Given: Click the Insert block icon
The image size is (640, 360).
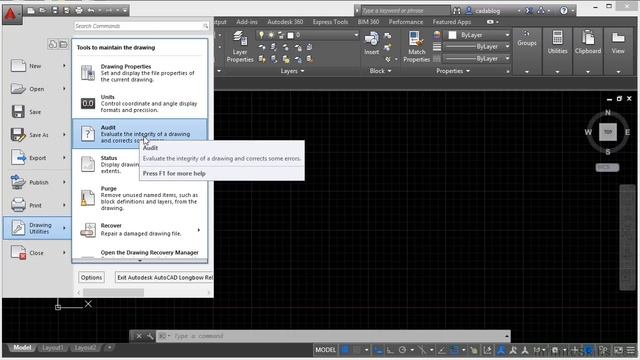Looking at the screenshot, I should point(371,43).
